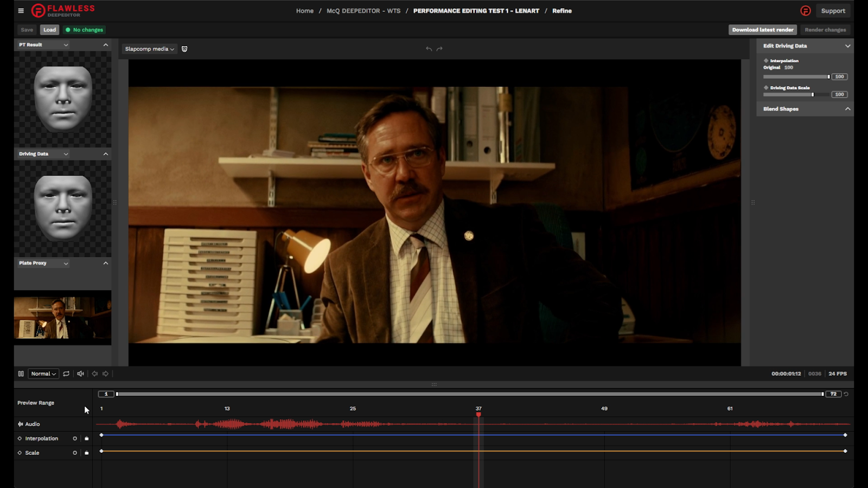Image resolution: width=868 pixels, height=488 pixels.
Task: Open the Slapcomp media dropdown
Action: click(x=149, y=49)
